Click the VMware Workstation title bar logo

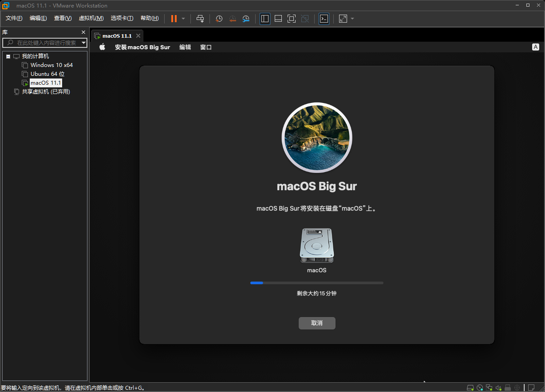point(6,5)
